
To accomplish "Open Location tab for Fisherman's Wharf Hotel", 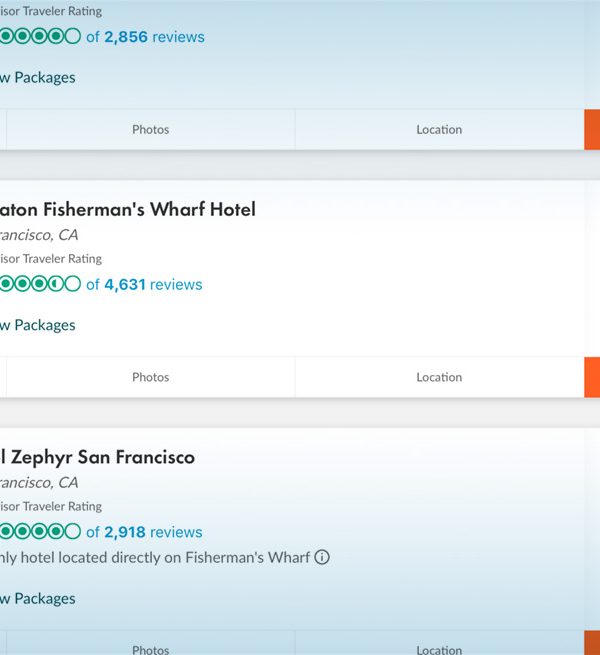I will [439, 377].
